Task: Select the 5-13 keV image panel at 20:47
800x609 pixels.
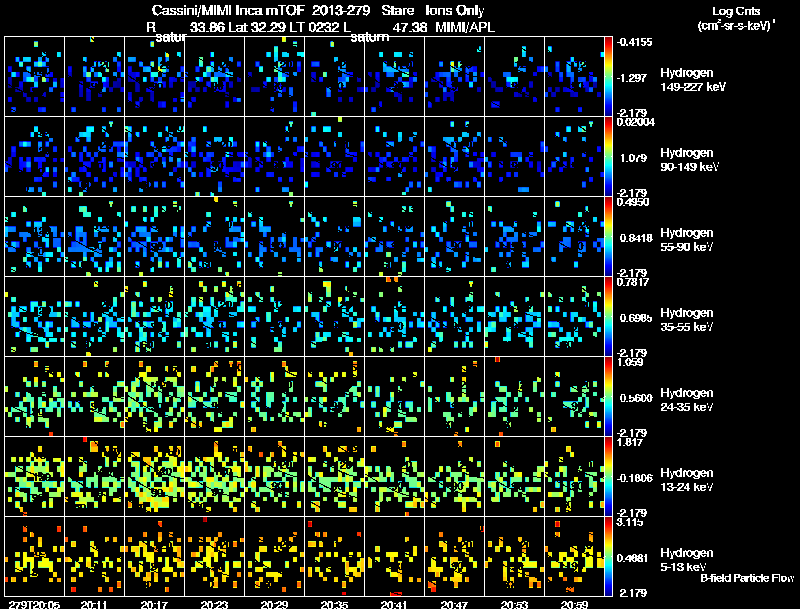Action: (x=455, y=556)
